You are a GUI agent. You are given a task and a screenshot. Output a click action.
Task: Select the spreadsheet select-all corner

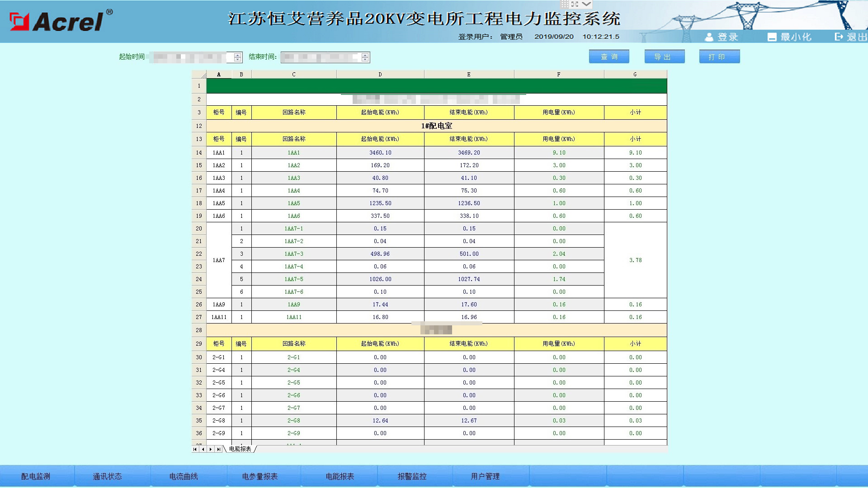pos(199,75)
